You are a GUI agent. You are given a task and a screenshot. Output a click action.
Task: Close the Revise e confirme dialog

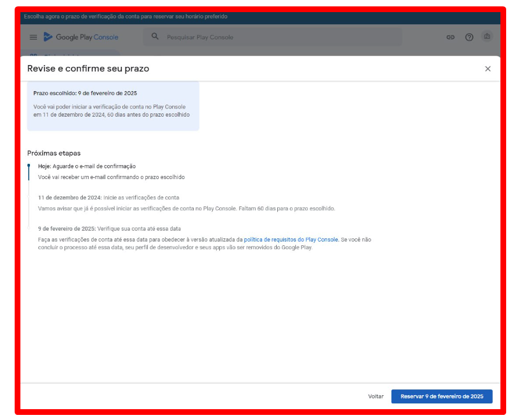click(x=488, y=69)
